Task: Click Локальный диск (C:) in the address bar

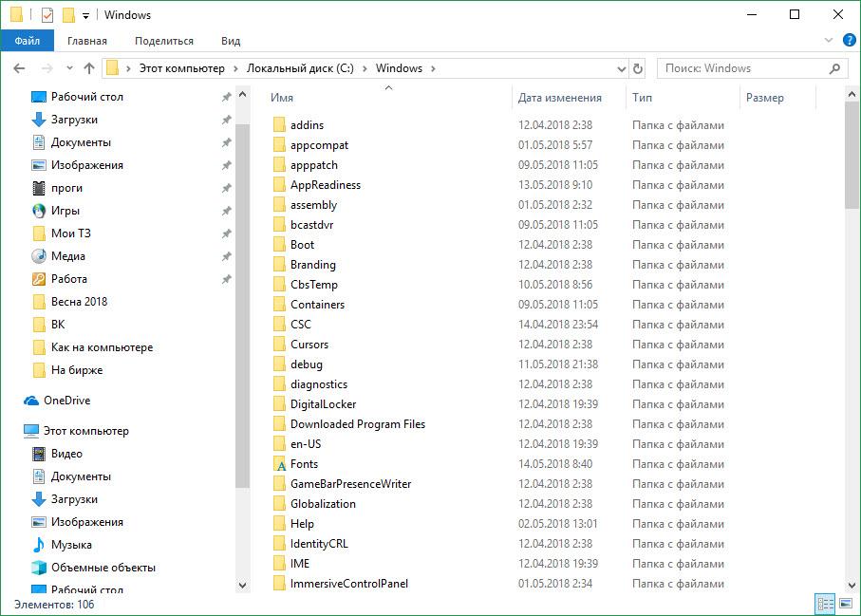Action: click(299, 68)
